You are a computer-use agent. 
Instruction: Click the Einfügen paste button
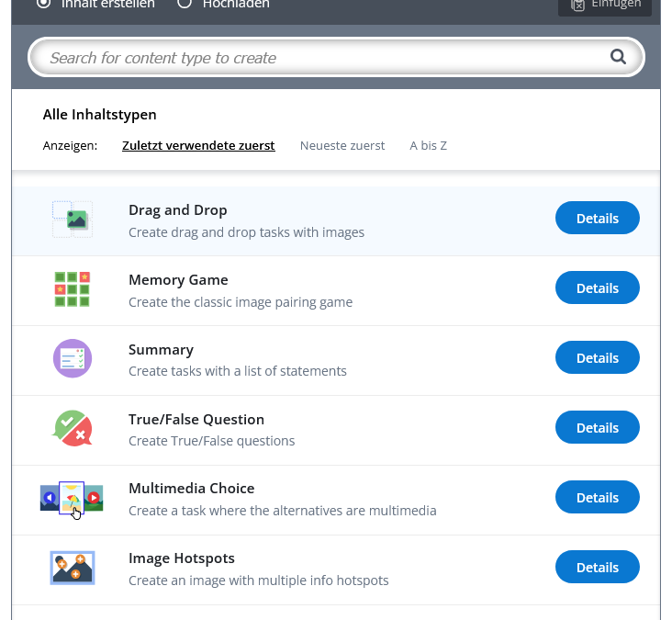point(605,5)
